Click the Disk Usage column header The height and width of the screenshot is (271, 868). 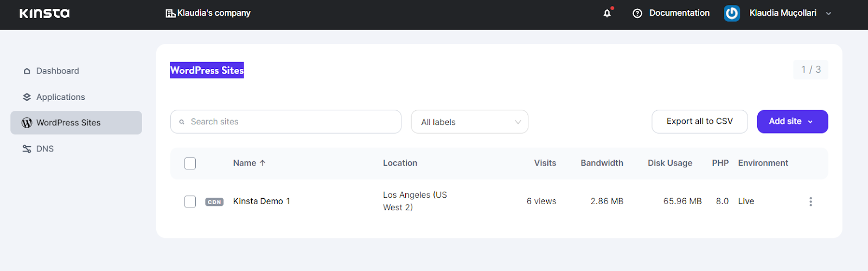[670, 163]
